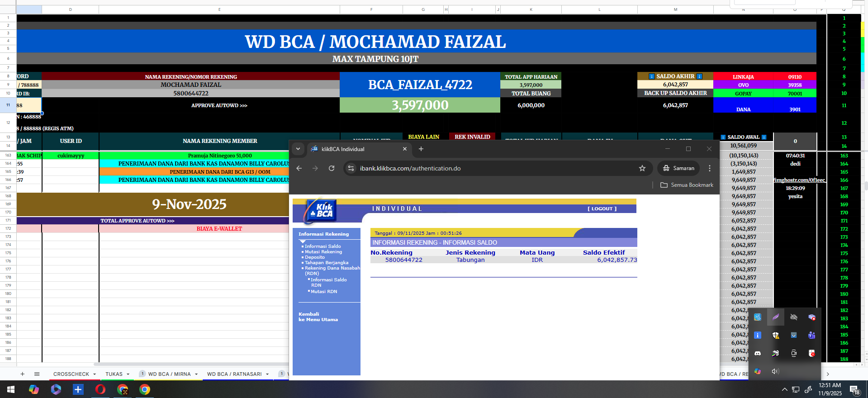Image resolution: width=868 pixels, height=398 pixels.
Task: Click the taskbar clock showing 12:51 AM
Action: pyautogui.click(x=830, y=389)
